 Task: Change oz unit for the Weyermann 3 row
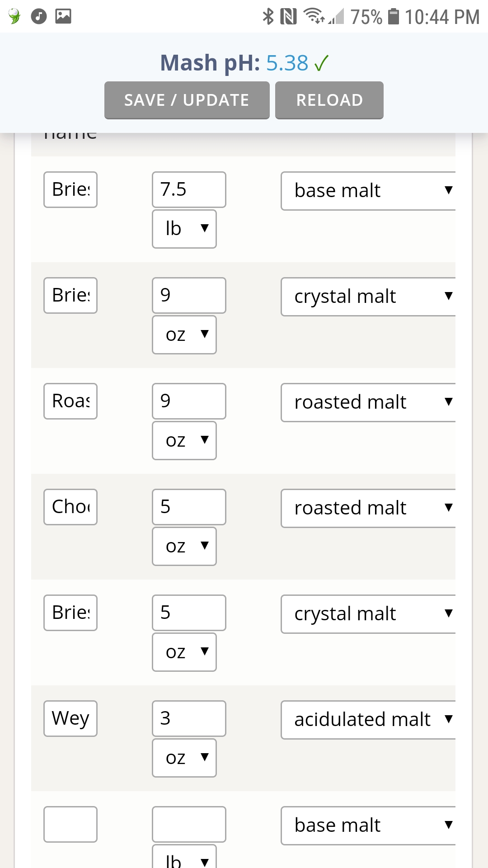184,758
